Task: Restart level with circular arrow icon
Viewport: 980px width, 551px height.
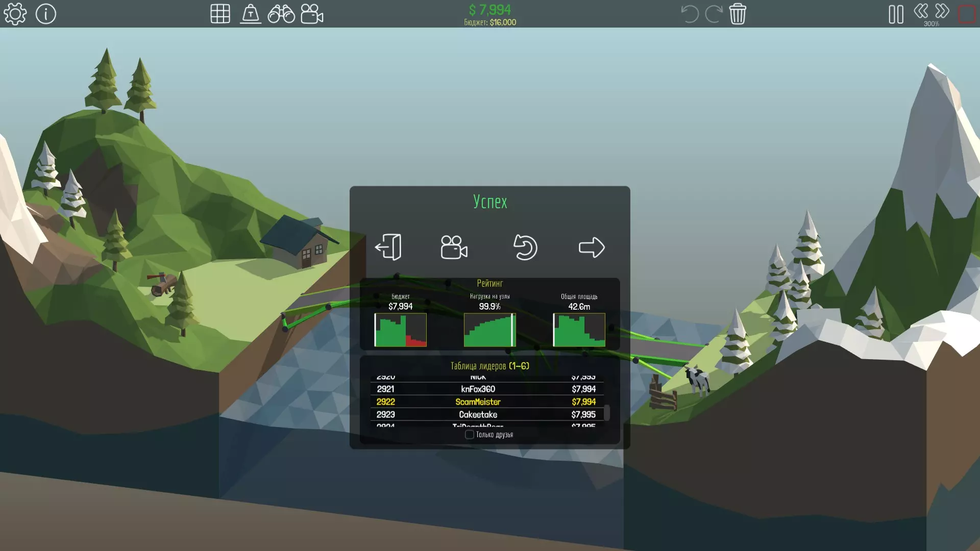Action: [x=525, y=247]
